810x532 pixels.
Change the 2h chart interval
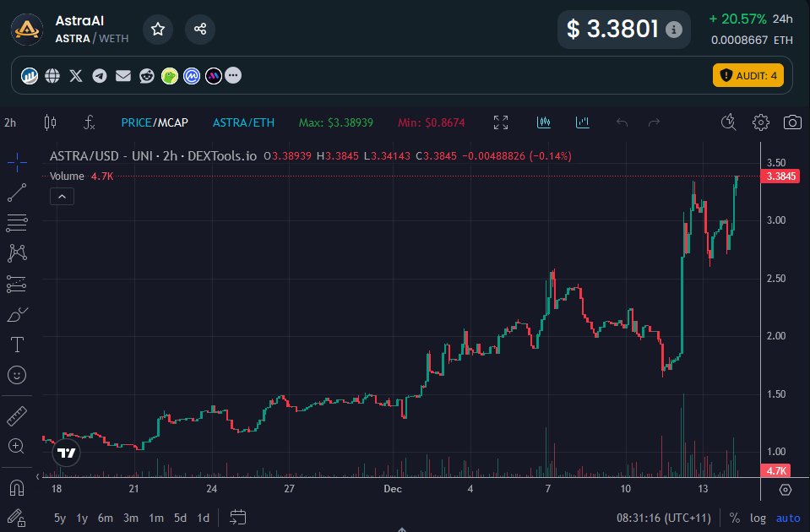10,123
